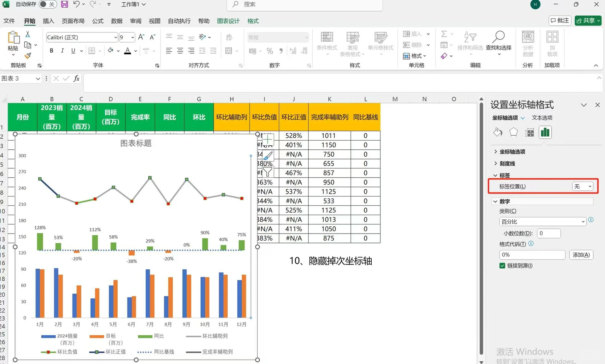The height and width of the screenshot is (364, 605).
Task: Close the format axis pane
Action: tap(597, 105)
